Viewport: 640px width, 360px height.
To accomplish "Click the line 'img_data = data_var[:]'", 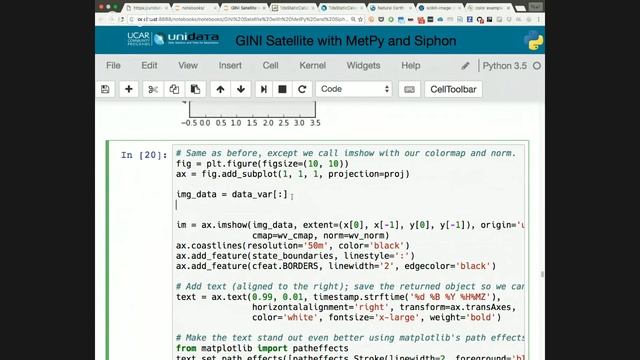I will point(232,194).
